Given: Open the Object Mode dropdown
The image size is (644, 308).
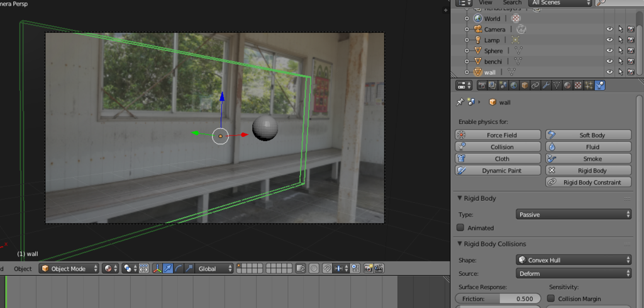Looking at the screenshot, I should tap(69, 268).
